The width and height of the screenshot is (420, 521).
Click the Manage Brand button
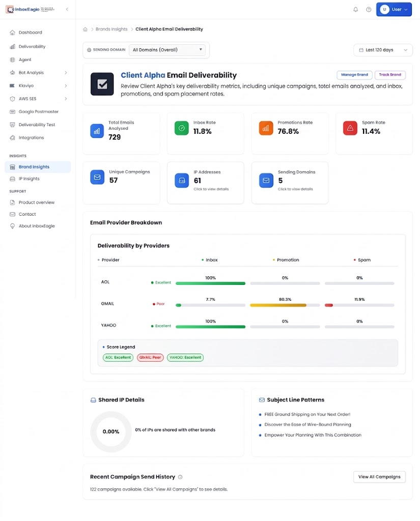pyautogui.click(x=354, y=75)
